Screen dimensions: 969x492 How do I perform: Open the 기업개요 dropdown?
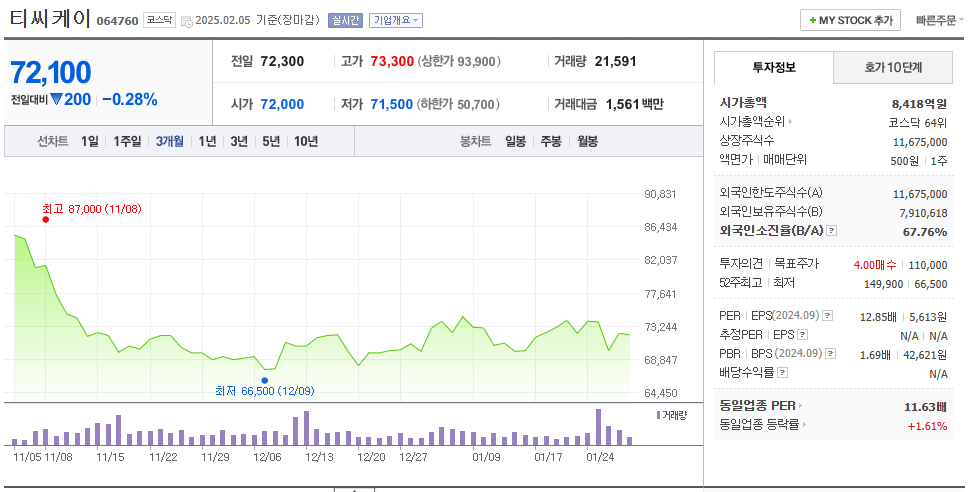click(396, 20)
